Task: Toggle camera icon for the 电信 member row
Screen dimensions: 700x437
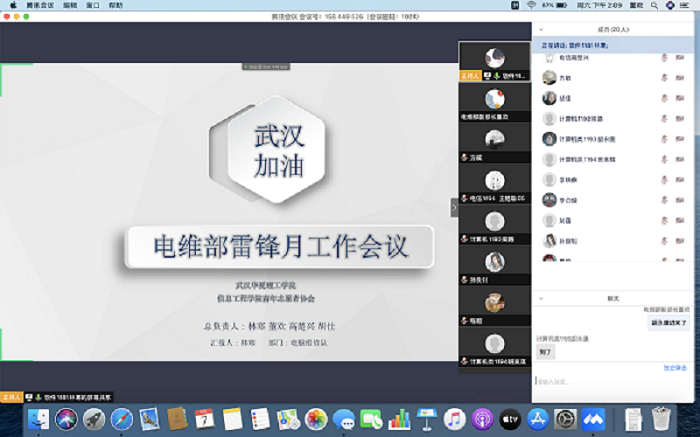Action: pos(679,58)
